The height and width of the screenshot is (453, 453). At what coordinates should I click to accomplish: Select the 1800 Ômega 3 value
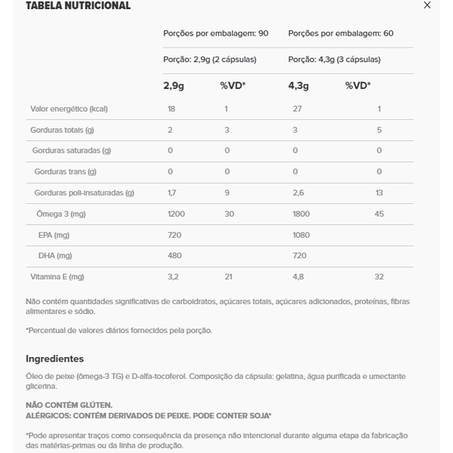pos(301,214)
